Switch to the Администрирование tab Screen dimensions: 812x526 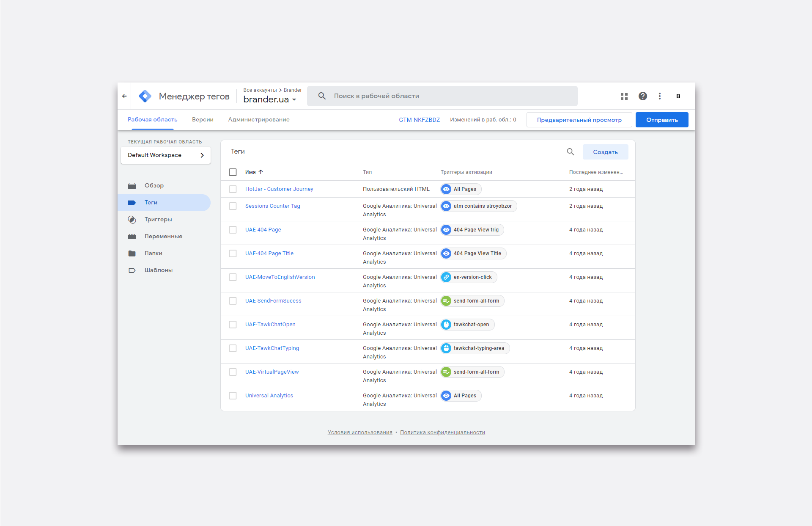258,120
